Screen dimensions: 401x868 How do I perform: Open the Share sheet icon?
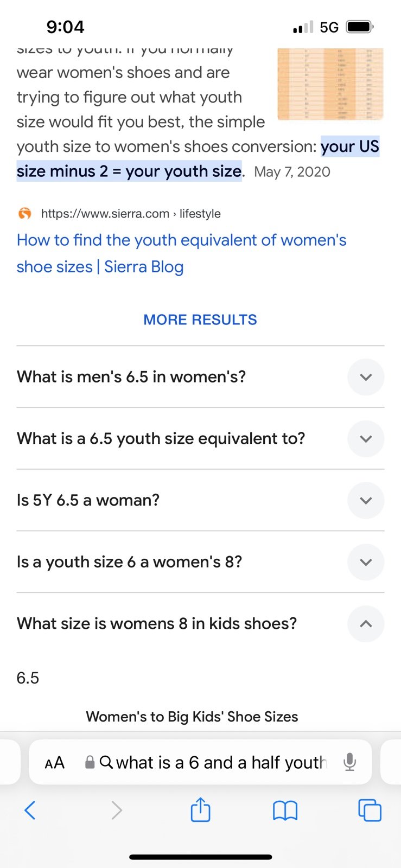point(200,809)
